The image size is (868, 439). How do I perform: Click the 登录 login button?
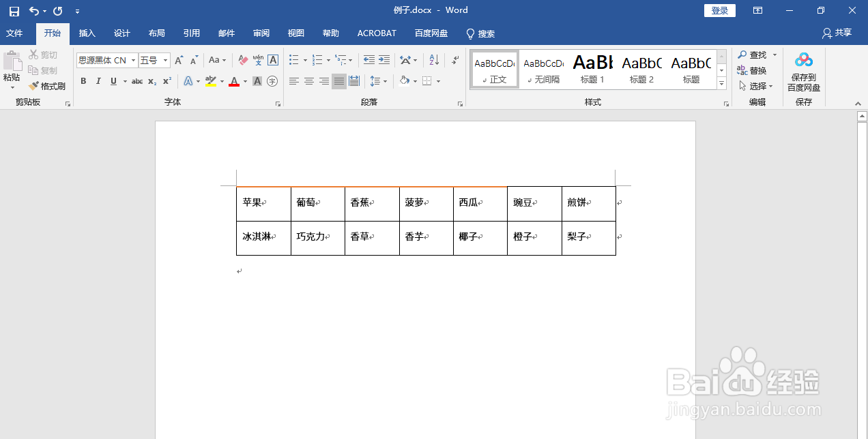(719, 10)
